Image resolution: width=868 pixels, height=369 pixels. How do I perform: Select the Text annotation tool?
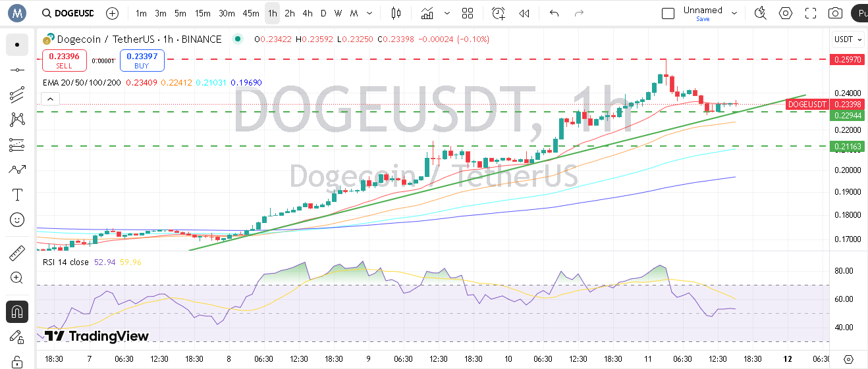[17, 195]
